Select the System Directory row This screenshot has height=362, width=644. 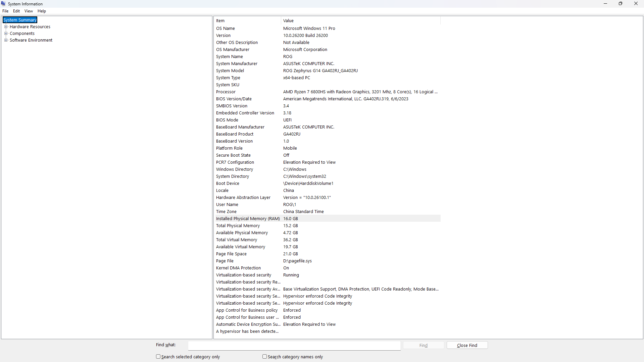(x=327, y=176)
